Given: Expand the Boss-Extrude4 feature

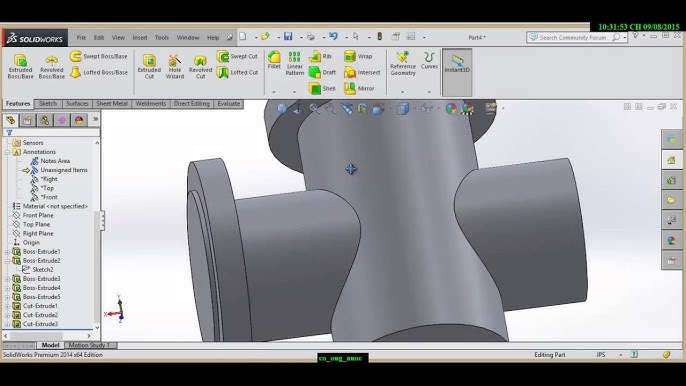Looking at the screenshot, I should [x=7, y=288].
